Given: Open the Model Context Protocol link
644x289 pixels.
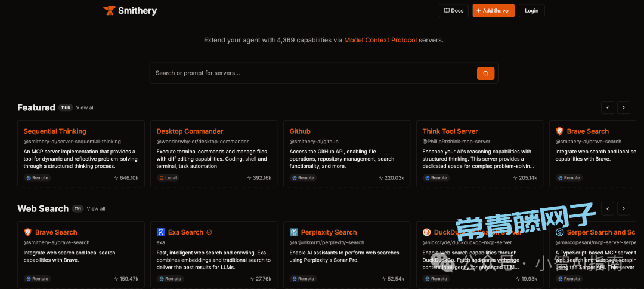Looking at the screenshot, I should point(380,40).
